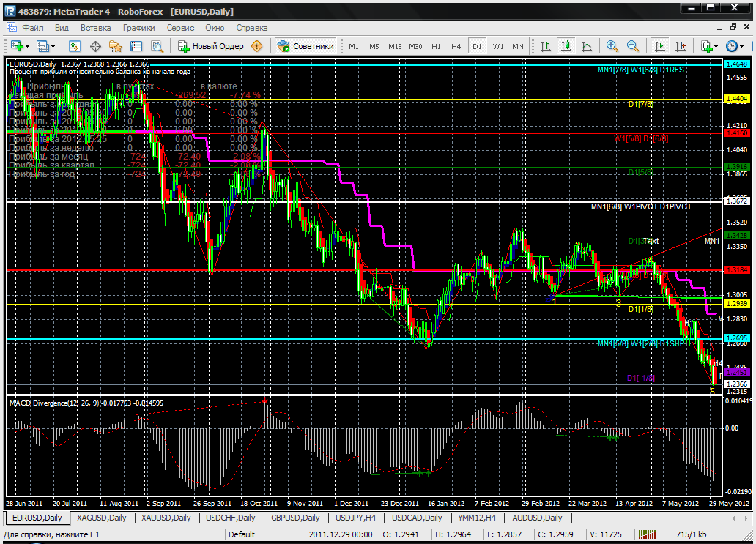The height and width of the screenshot is (544, 756).
Task: Open the Data Window crosshair icon
Action: 95,46
